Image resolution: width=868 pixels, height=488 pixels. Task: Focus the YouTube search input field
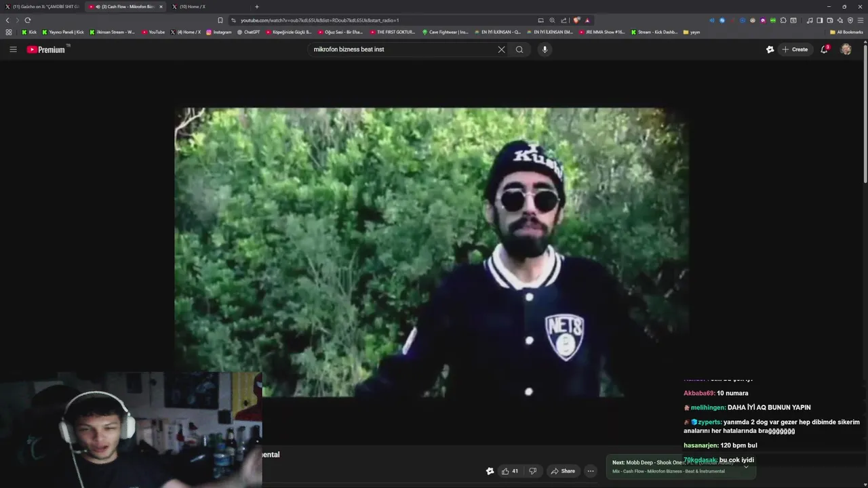(403, 49)
